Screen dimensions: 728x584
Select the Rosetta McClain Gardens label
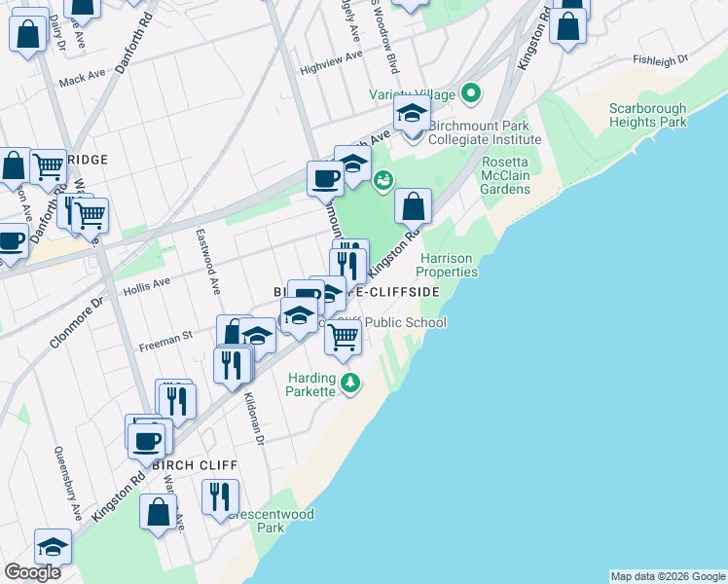click(505, 175)
